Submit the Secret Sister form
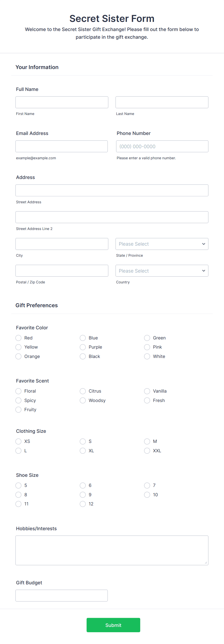224x644 pixels. [x=113, y=625]
